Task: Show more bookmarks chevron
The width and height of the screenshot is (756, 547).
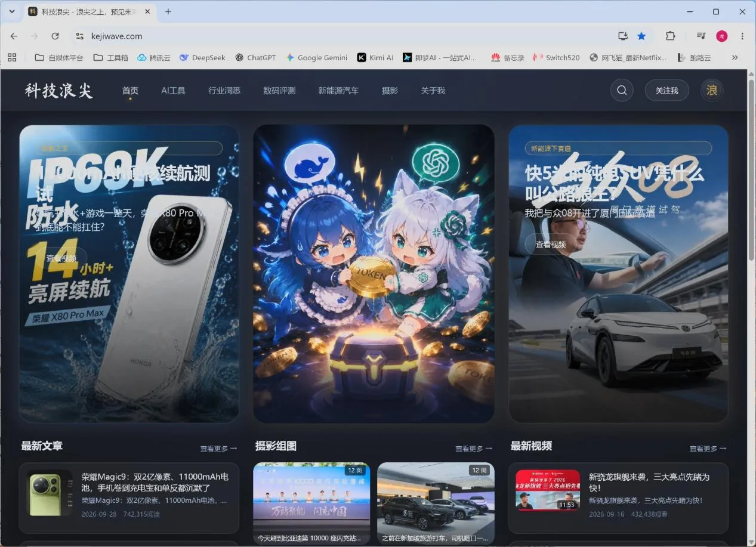Action: (735, 57)
